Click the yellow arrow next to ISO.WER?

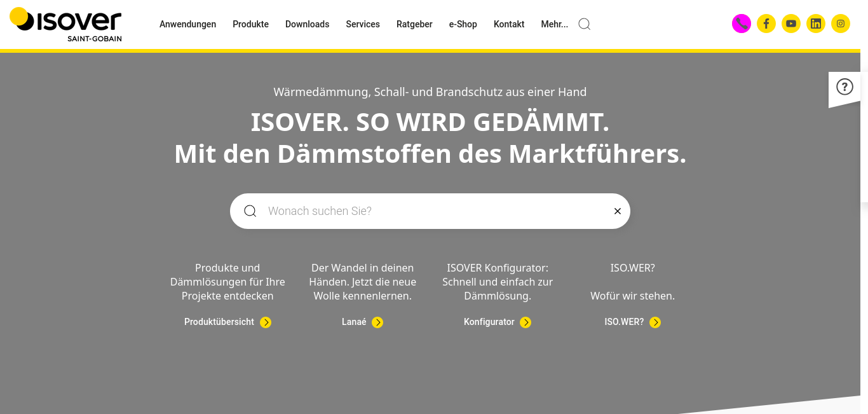(655, 322)
